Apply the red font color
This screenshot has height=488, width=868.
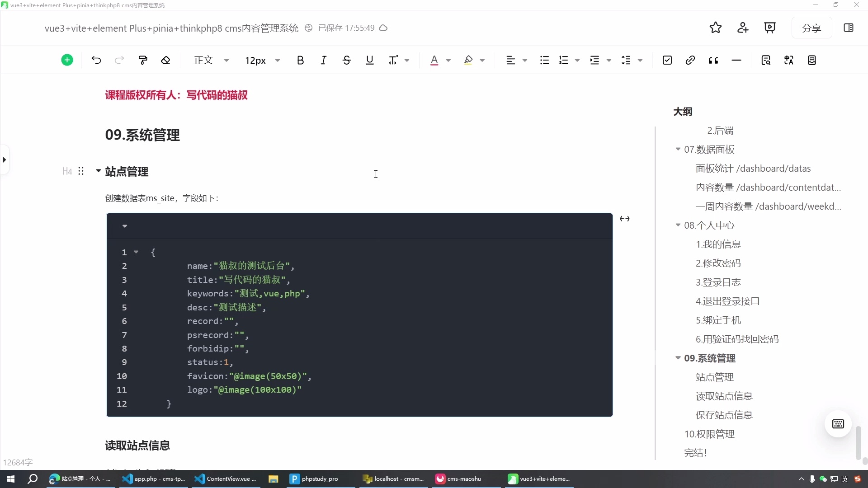click(434, 60)
